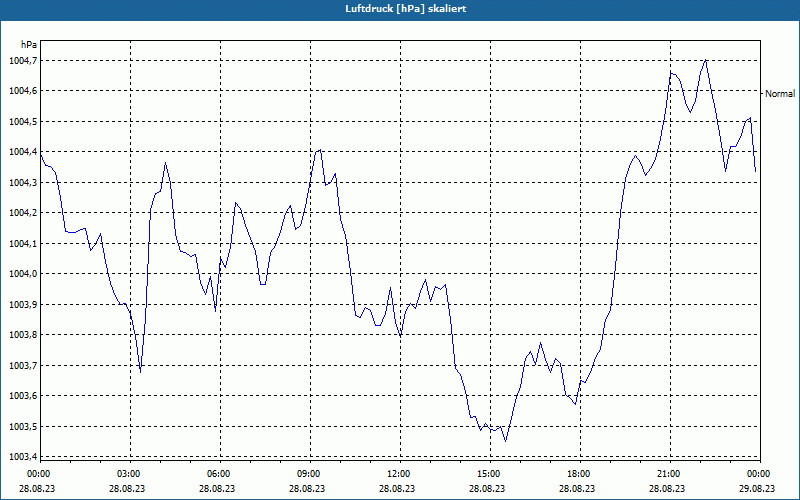Image resolution: width=800 pixels, height=500 pixels.
Task: Select the 1004,3 y-axis value
Action: [23, 183]
